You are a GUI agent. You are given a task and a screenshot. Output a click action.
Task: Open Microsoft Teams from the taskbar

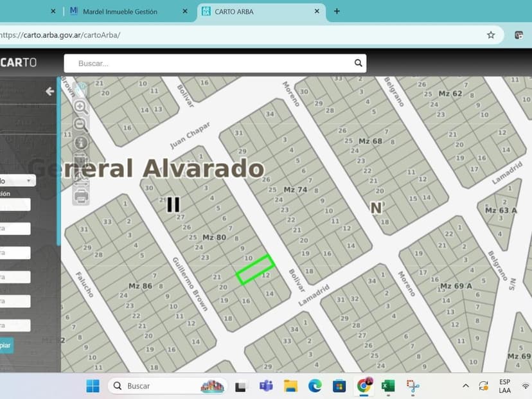point(265,386)
